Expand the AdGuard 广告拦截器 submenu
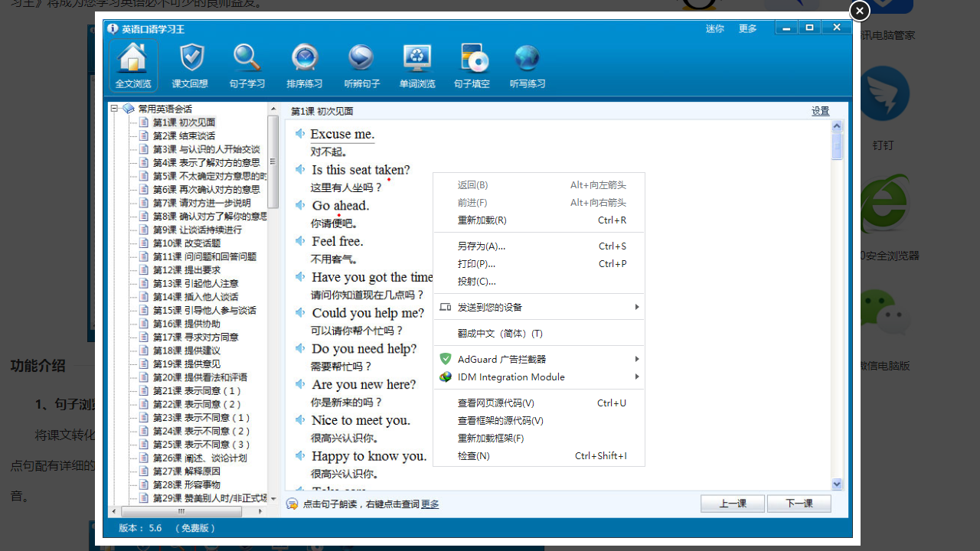Viewport: 980px width, 551px height. click(x=538, y=359)
